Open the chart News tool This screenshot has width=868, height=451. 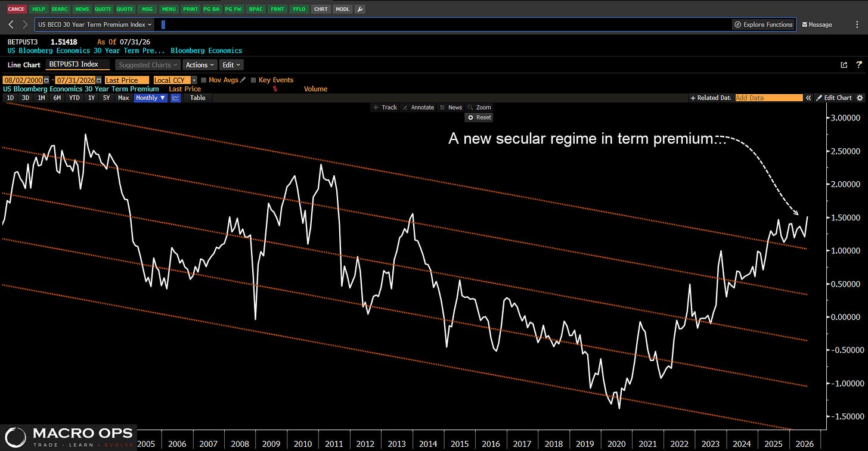(451, 107)
